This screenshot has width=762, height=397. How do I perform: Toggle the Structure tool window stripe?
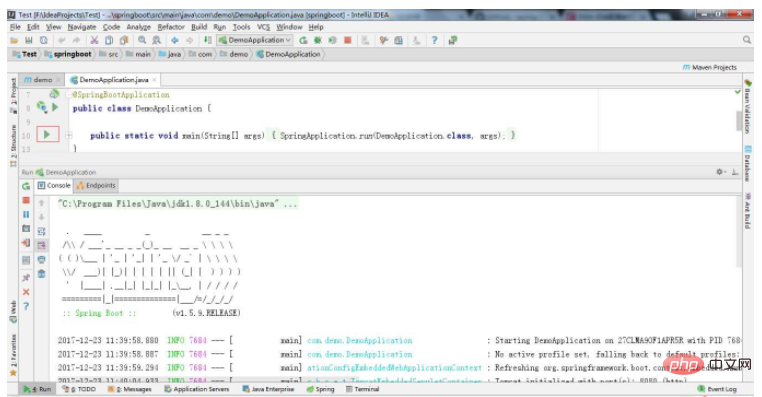pyautogui.click(x=13, y=146)
